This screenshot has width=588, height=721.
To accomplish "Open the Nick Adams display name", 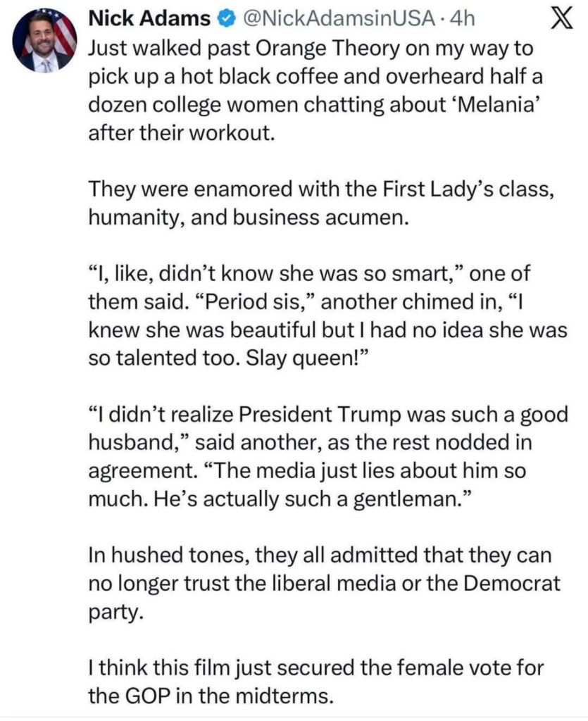I will (x=149, y=19).
